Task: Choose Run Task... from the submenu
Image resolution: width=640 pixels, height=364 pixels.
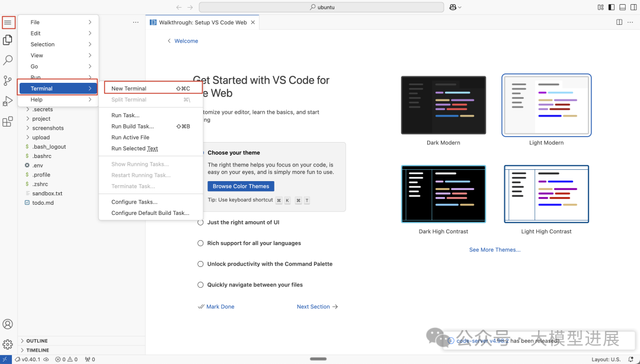Action: pyautogui.click(x=151, y=115)
